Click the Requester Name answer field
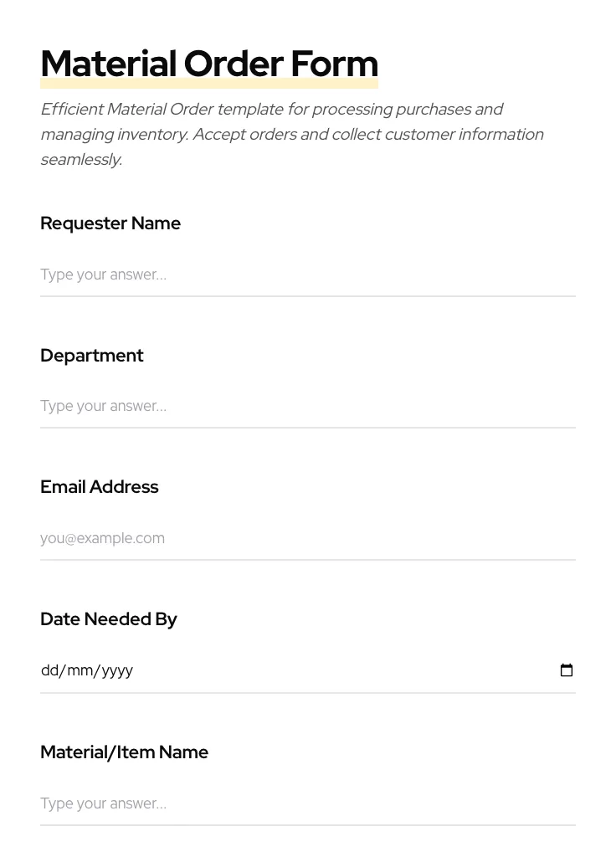Image resolution: width=616 pixels, height=857 pixels. click(307, 275)
